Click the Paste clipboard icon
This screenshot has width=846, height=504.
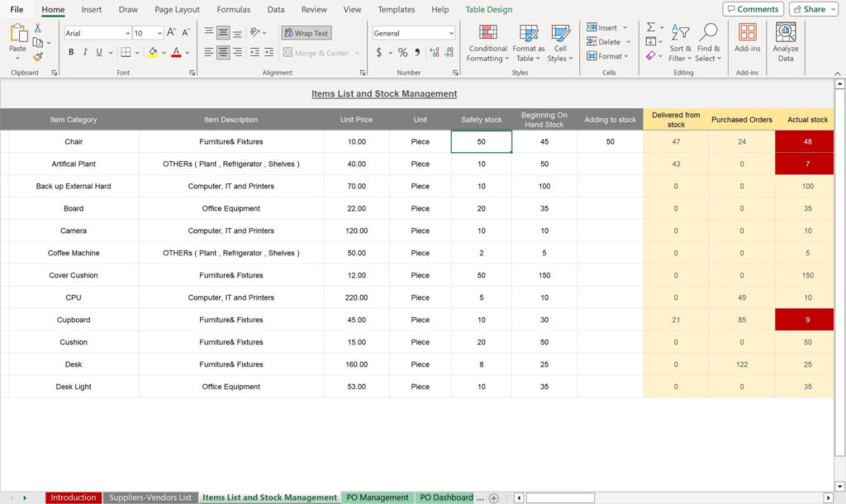pyautogui.click(x=18, y=33)
